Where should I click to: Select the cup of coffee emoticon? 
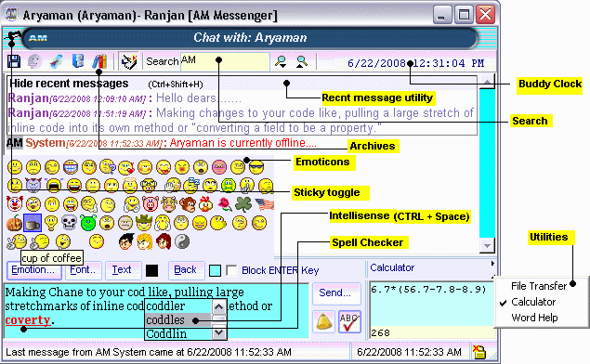pyautogui.click(x=33, y=223)
